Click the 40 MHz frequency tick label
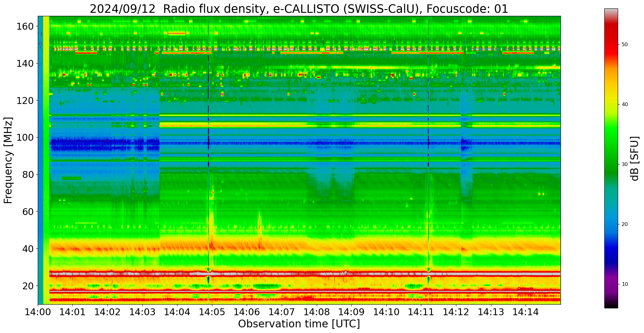Viewport: 644px width, 333px height. pos(28,249)
